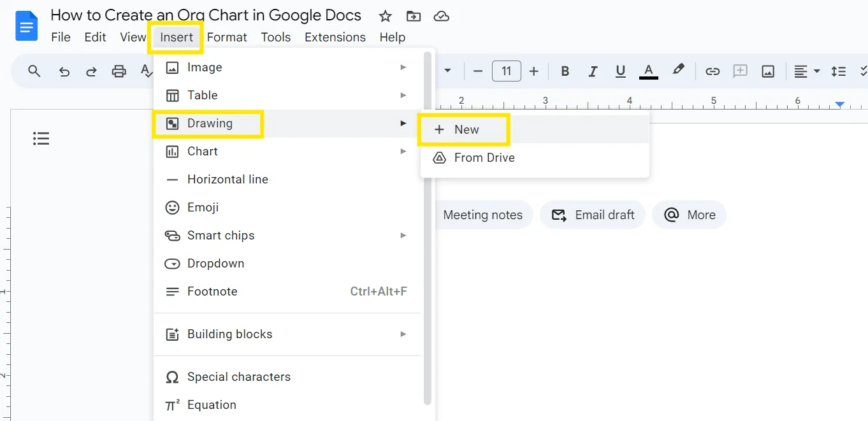
Task: Increase font size with plus
Action: (534, 71)
